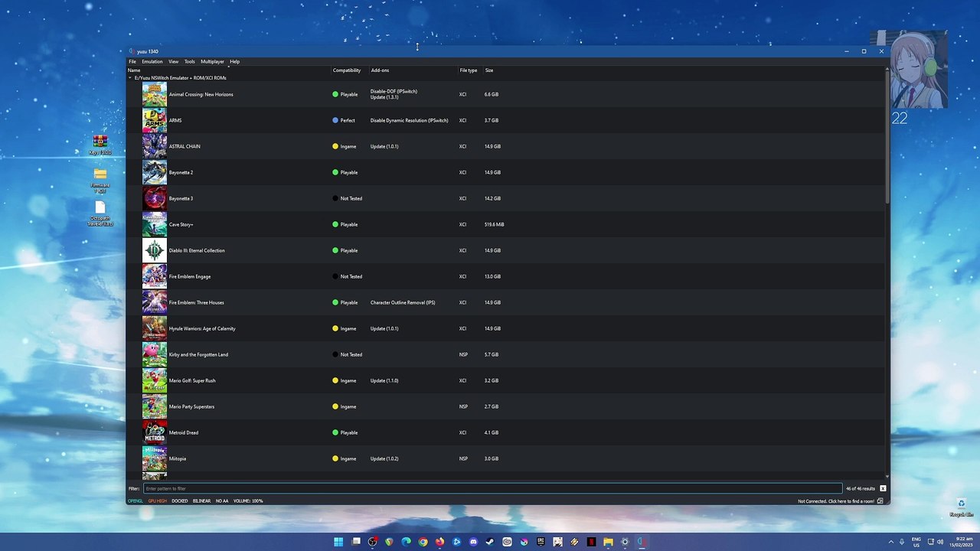The width and height of the screenshot is (980, 551).
Task: Open the Multiplayer menu
Action: pos(213,62)
